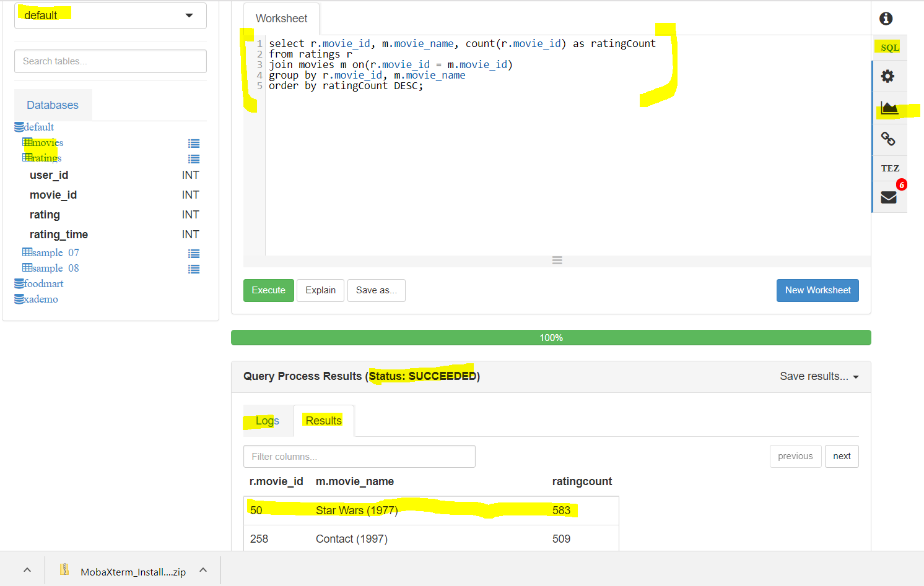
Task: Collapse the ratings table
Action: [46, 158]
